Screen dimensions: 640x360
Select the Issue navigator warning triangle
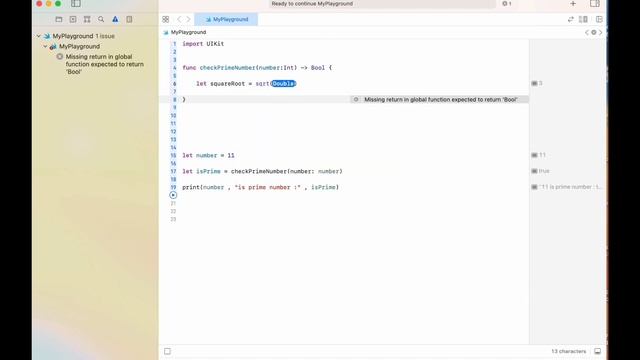tap(116, 19)
